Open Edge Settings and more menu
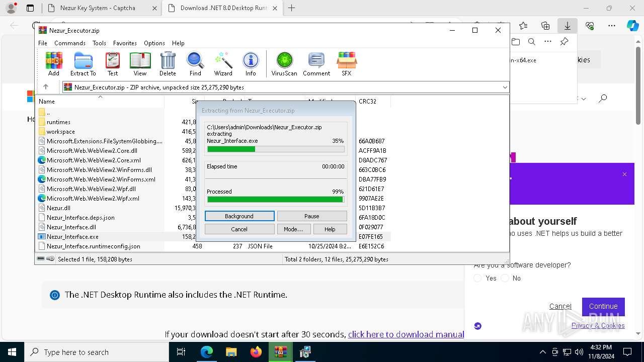Screen dimensions: 644x362 click(612, 26)
